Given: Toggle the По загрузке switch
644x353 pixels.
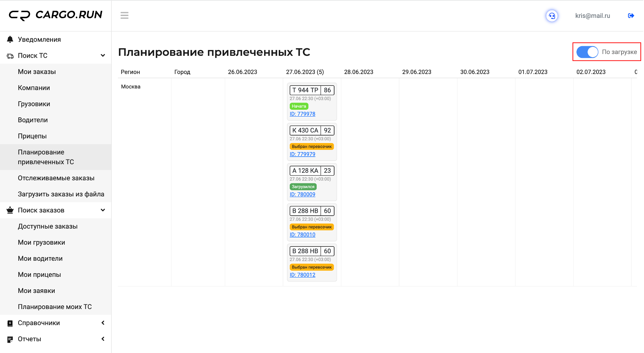Looking at the screenshot, I should 587,52.
